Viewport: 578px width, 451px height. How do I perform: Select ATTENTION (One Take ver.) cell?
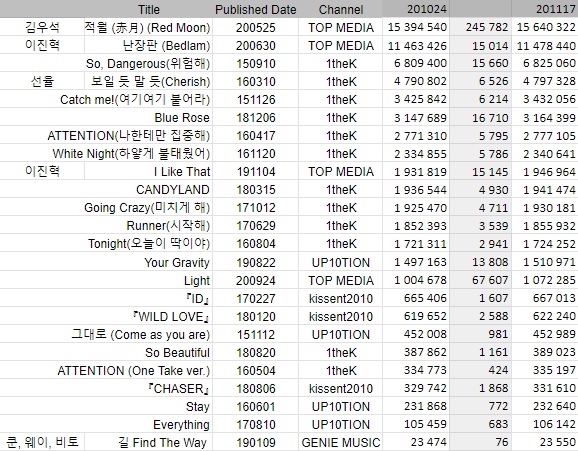(106, 371)
